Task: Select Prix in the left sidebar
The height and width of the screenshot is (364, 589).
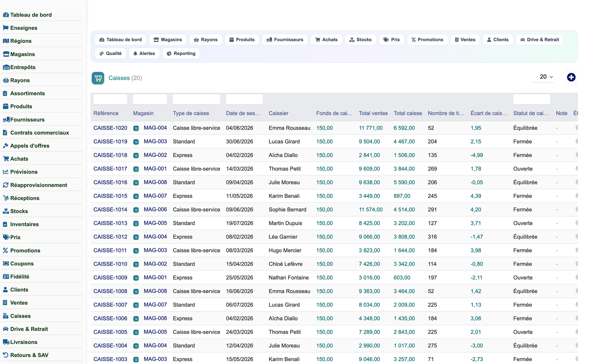Action: click(15, 237)
